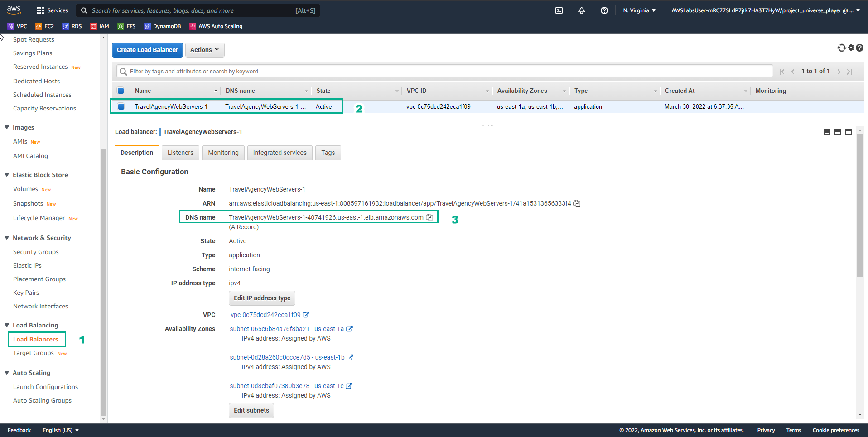The height and width of the screenshot is (437, 868).
Task: Open us-east-1b subnet external link icon
Action: tap(350, 357)
